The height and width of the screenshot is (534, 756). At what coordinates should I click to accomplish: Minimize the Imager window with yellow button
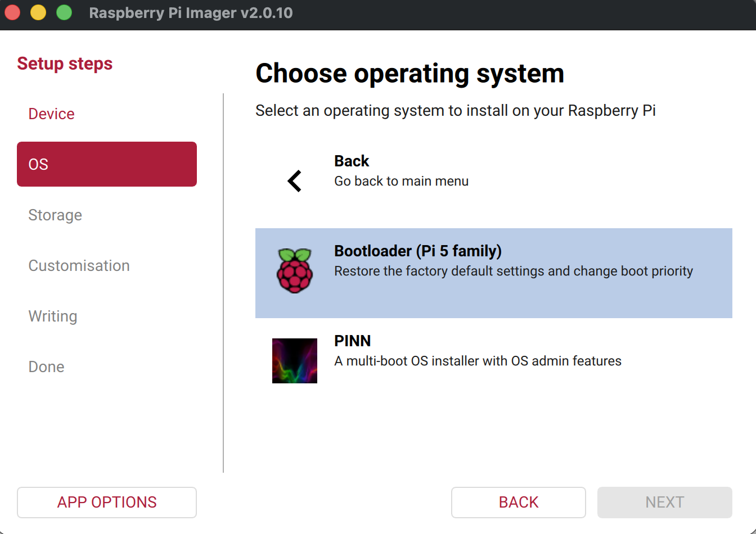[38, 12]
